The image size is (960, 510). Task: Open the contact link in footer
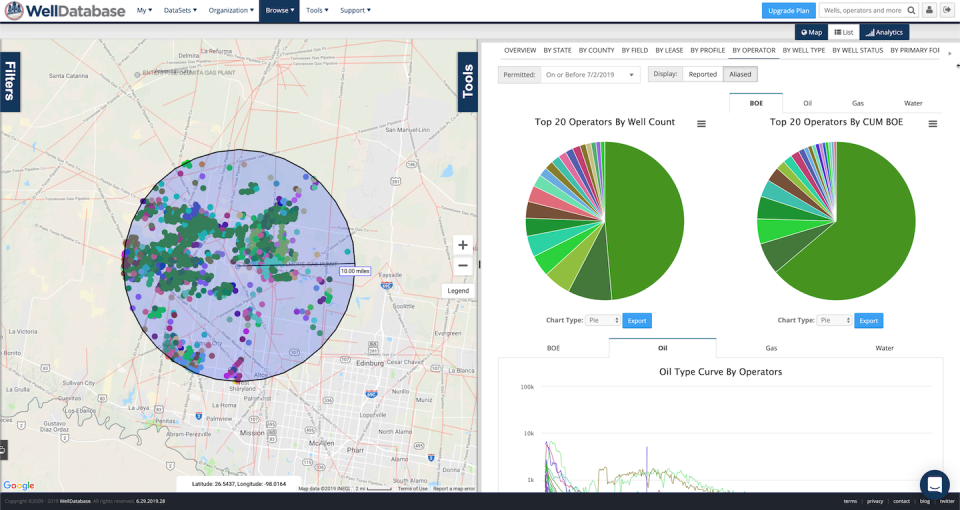click(x=901, y=501)
